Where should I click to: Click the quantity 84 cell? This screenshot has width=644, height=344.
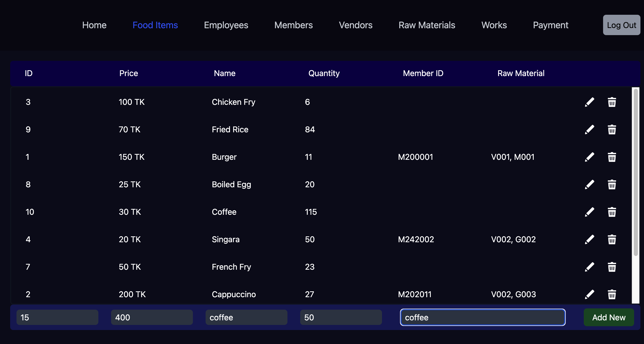310,130
